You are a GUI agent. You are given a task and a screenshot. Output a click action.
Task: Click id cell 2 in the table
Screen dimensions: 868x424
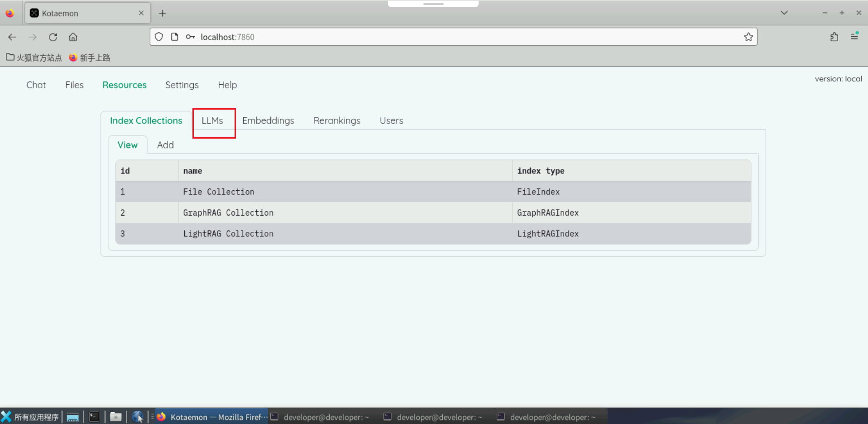click(x=147, y=212)
